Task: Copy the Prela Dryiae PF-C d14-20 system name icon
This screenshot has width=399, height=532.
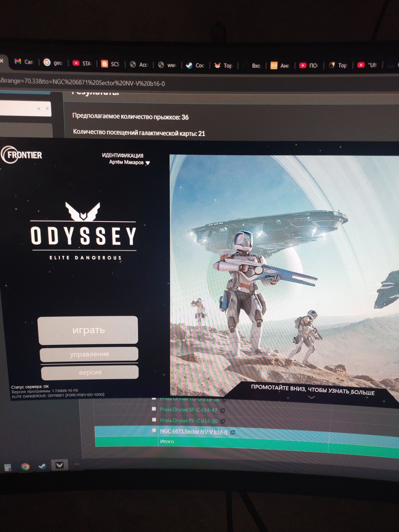Action: 223,421
